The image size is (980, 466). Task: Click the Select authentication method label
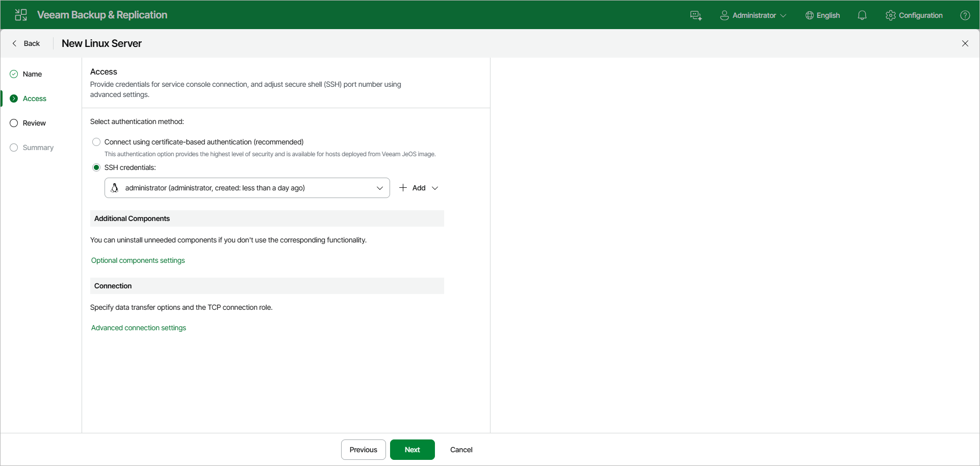pos(137,121)
